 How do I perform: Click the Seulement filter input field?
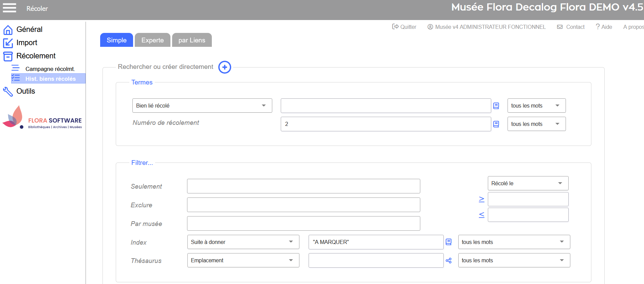tap(303, 186)
